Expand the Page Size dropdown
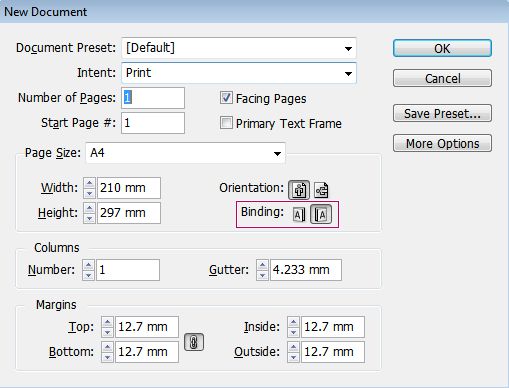 coord(185,153)
